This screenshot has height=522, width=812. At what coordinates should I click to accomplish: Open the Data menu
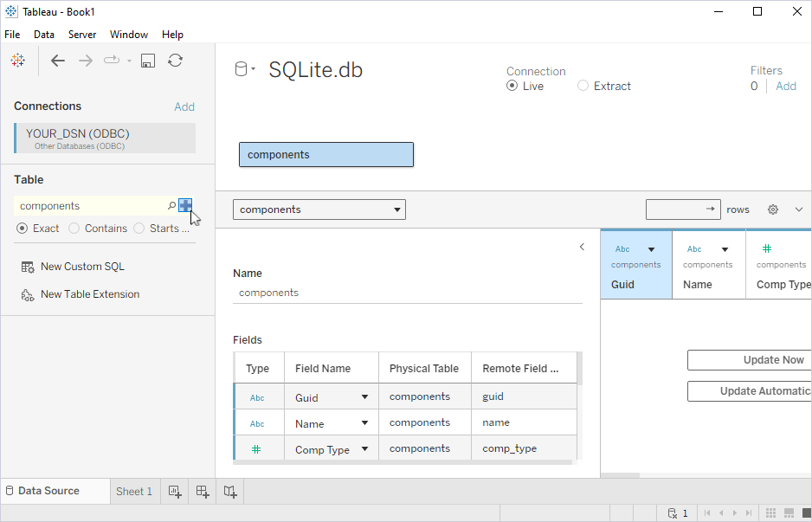click(x=43, y=35)
